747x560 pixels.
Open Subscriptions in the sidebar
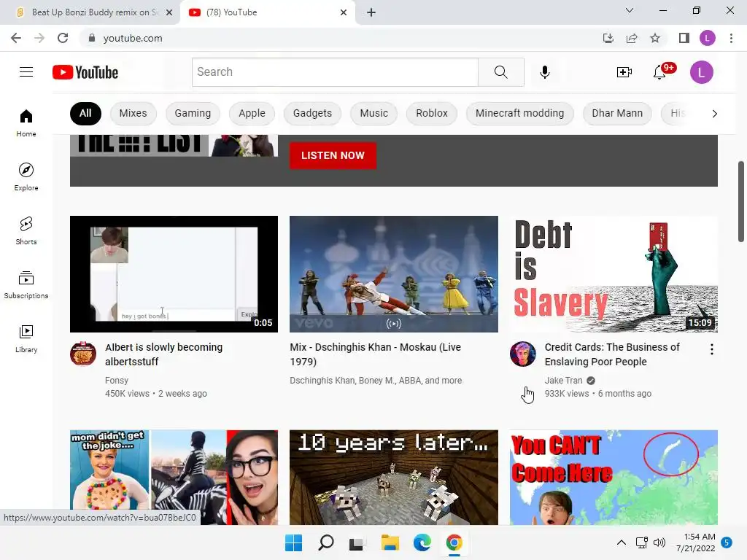click(x=26, y=285)
